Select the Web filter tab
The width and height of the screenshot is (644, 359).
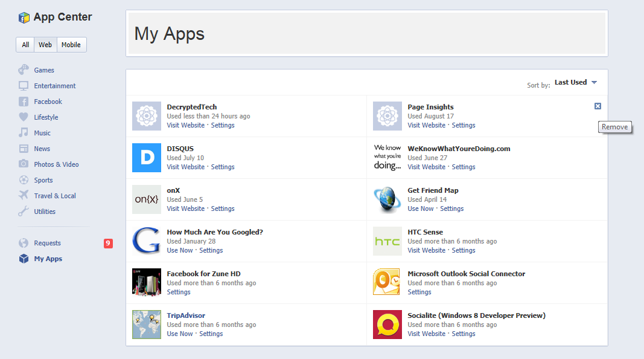coord(45,45)
